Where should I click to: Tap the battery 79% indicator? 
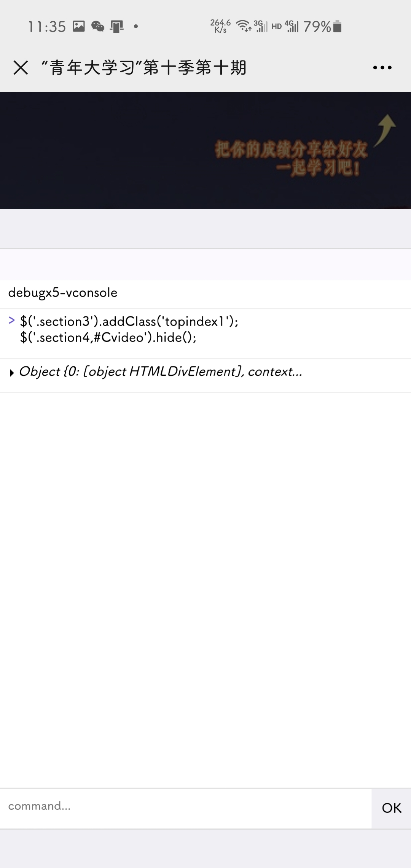322,26
